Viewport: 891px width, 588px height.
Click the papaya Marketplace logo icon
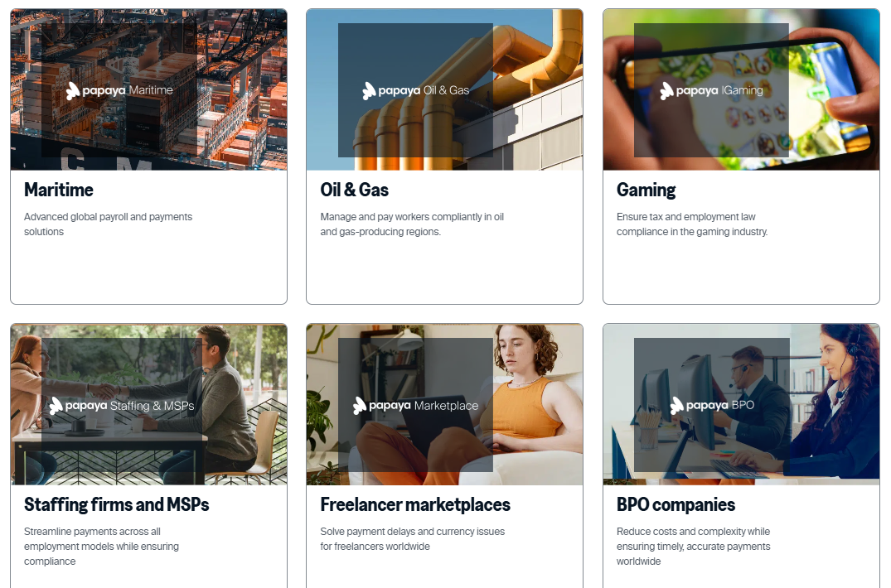[x=359, y=406]
